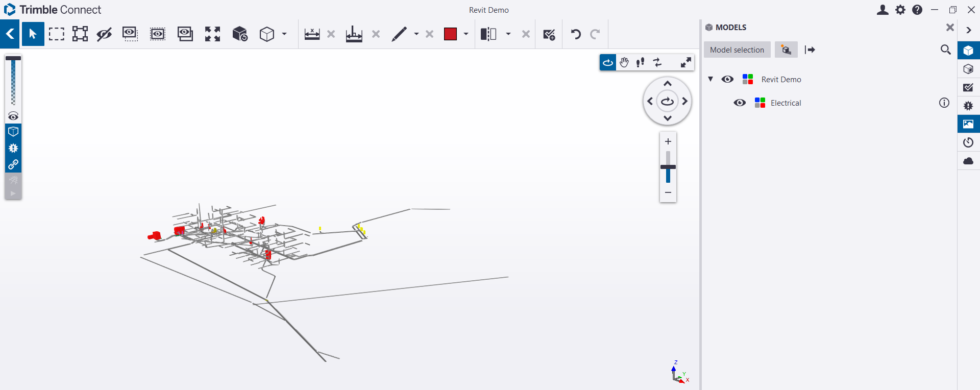
Task: Click the 3D cube view icon
Action: (267, 34)
